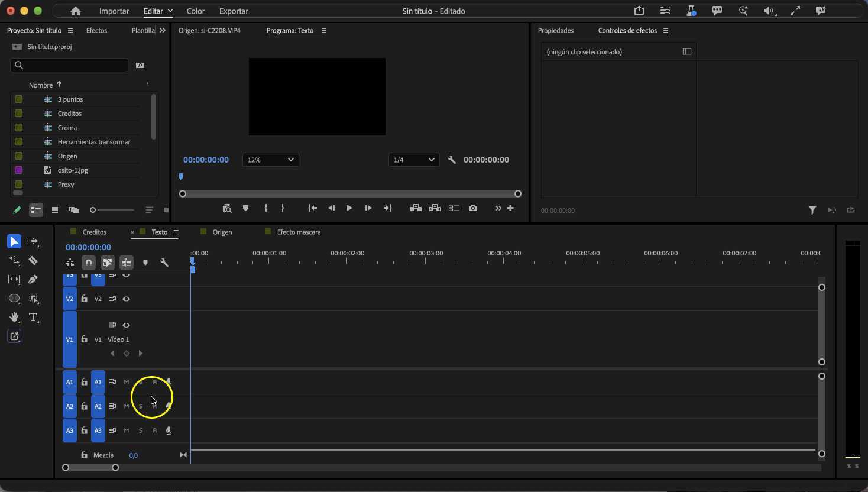Select the Selection arrow tool
This screenshot has height=492, width=868.
click(14, 241)
